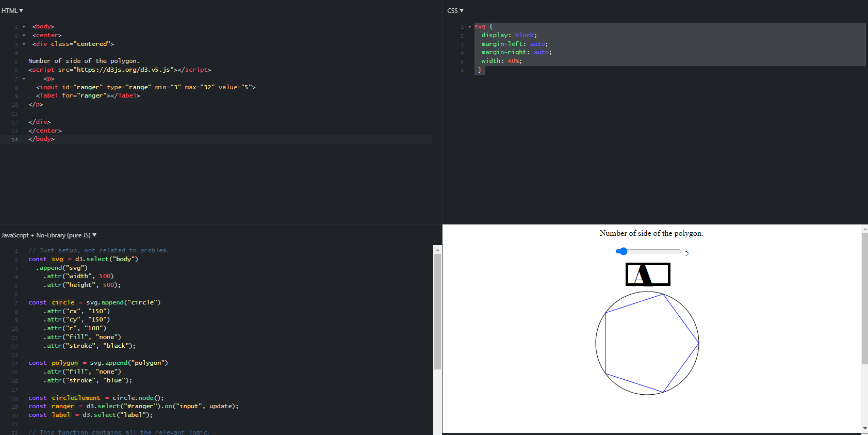Click the closing </body> line in HTML
The height and width of the screenshot is (435, 868).
[41, 139]
